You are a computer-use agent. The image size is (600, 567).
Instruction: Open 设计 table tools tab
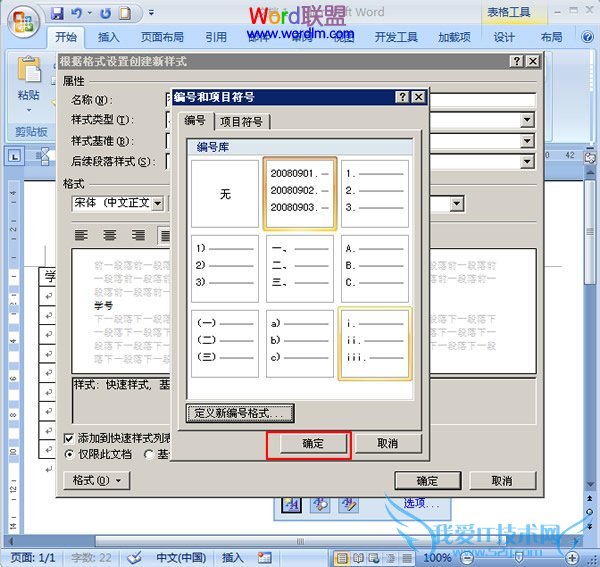pos(504,37)
